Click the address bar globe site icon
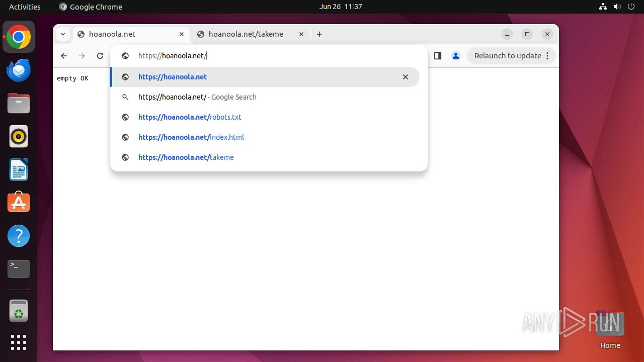644x362 pixels. [125, 56]
